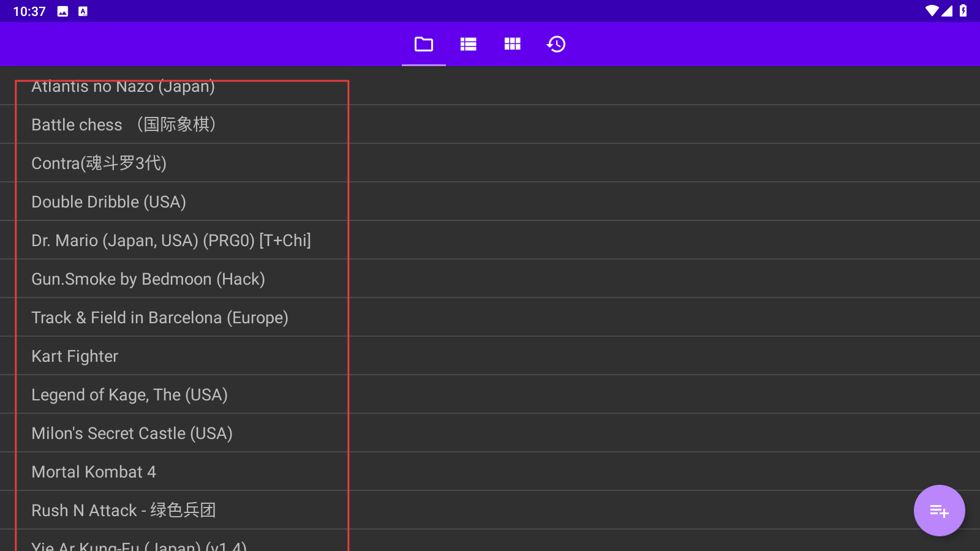This screenshot has width=980, height=551.
Task: Select Milon's Secret Castle (USA)
Action: coord(132,433)
